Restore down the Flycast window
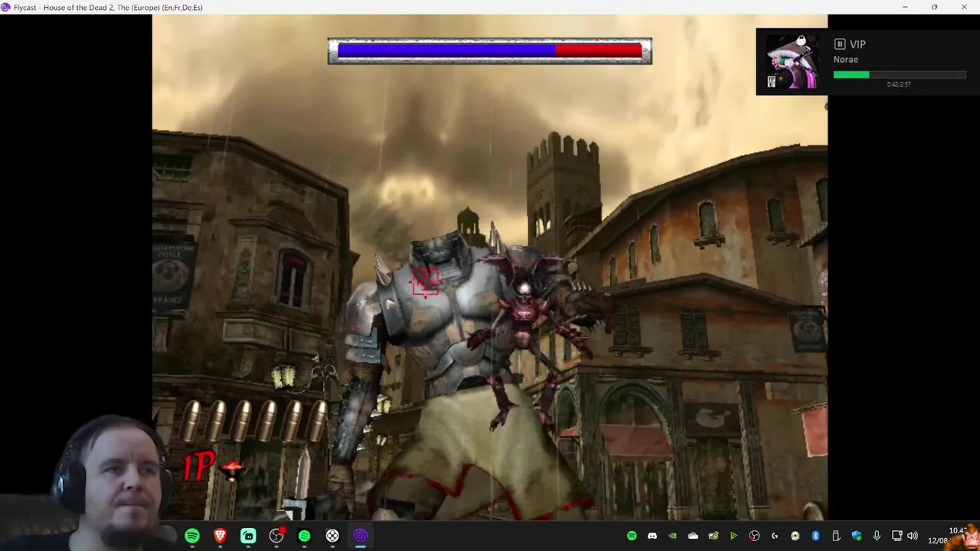Image resolution: width=980 pixels, height=551 pixels. pos(934,7)
